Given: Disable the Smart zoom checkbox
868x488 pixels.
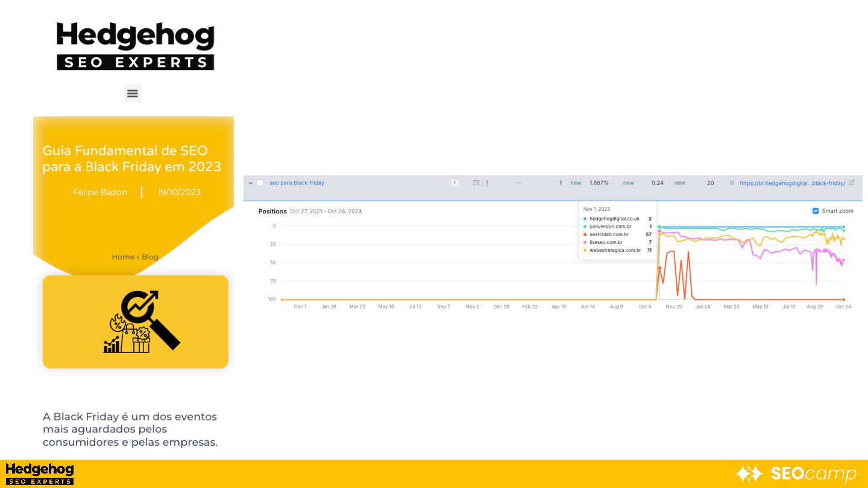Looking at the screenshot, I should (x=816, y=211).
